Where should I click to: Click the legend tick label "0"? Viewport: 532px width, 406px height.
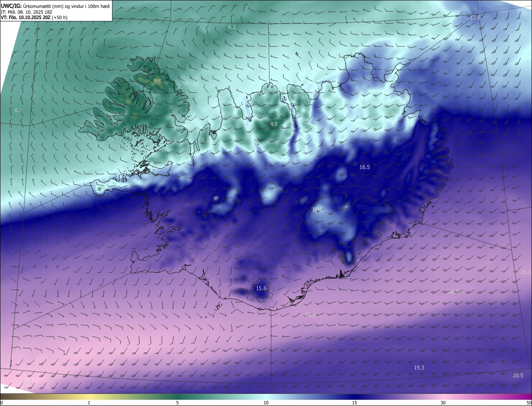coord(2,403)
